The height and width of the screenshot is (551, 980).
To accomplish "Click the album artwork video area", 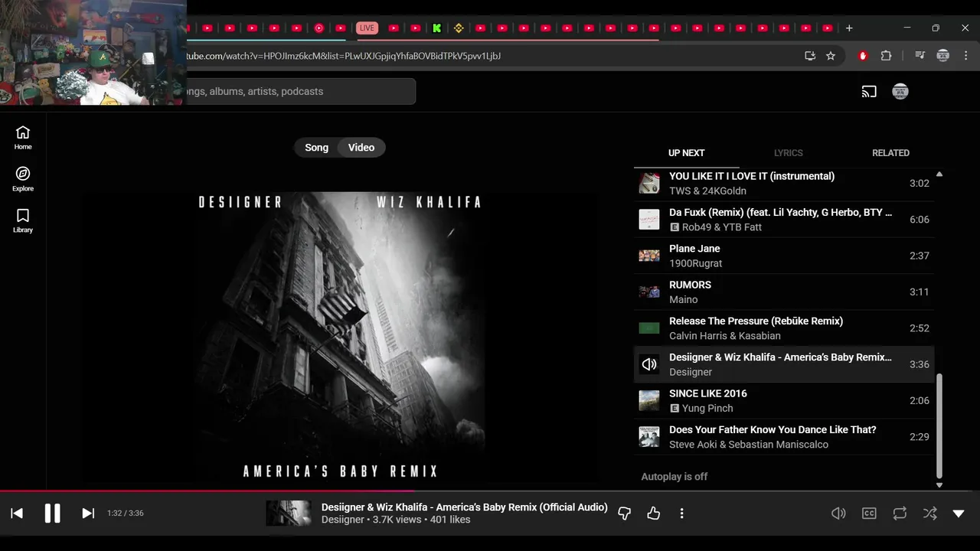I will point(340,337).
